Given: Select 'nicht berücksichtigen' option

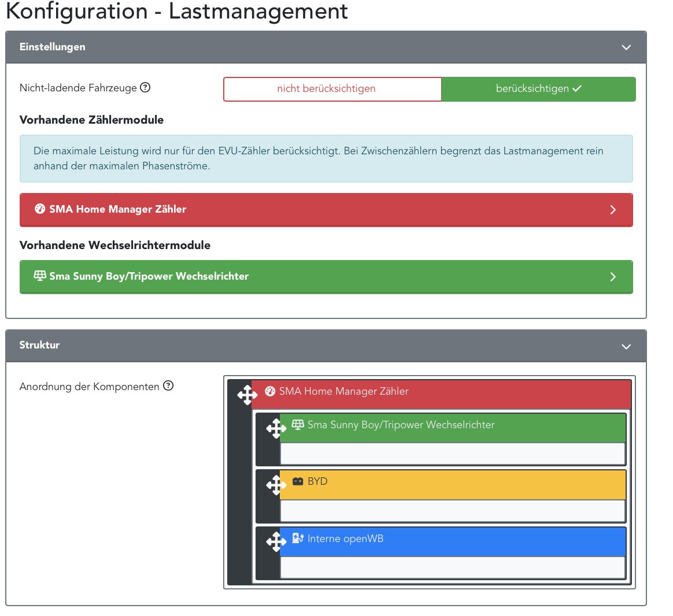Looking at the screenshot, I should click(332, 89).
